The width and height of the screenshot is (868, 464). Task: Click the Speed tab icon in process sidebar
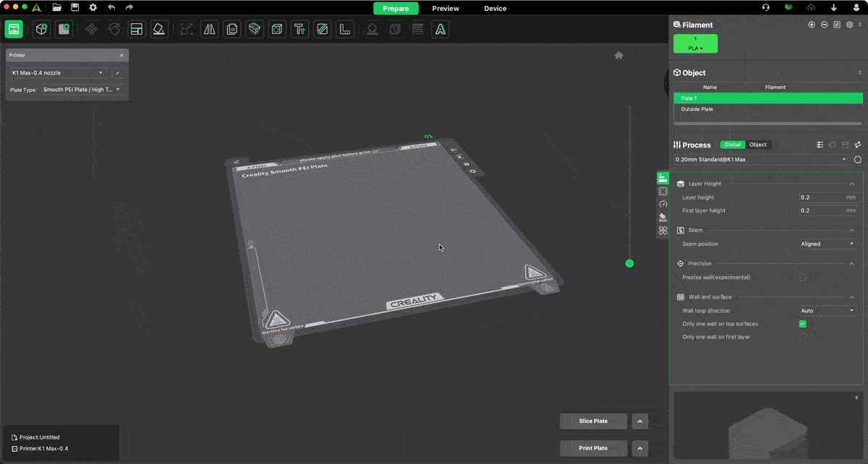pos(663,205)
